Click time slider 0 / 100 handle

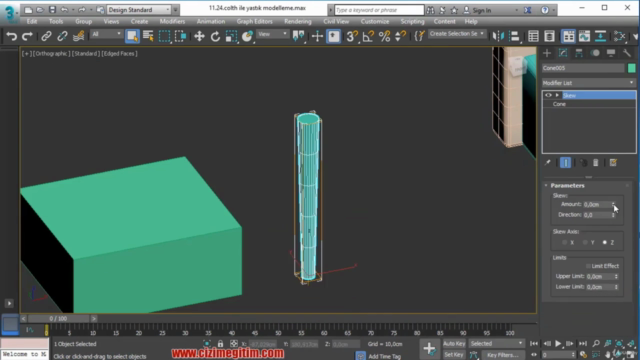(x=58, y=318)
